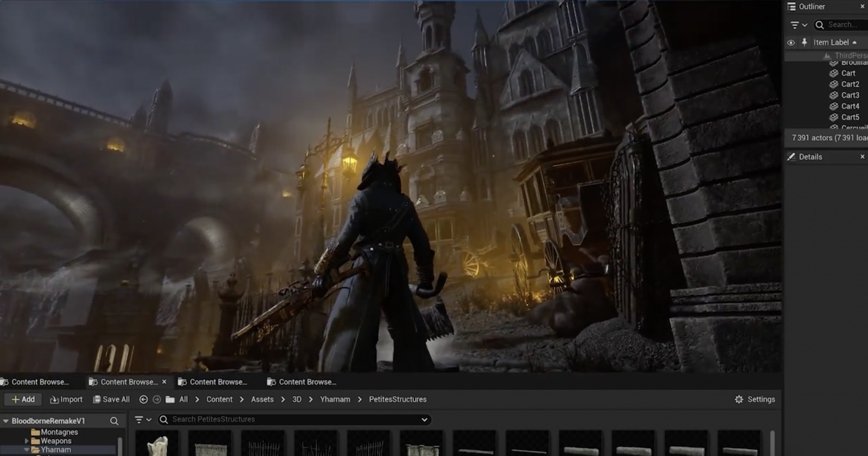The width and height of the screenshot is (868, 456).
Task: Click the static mesh icon beside Cart3
Action: coord(834,95)
